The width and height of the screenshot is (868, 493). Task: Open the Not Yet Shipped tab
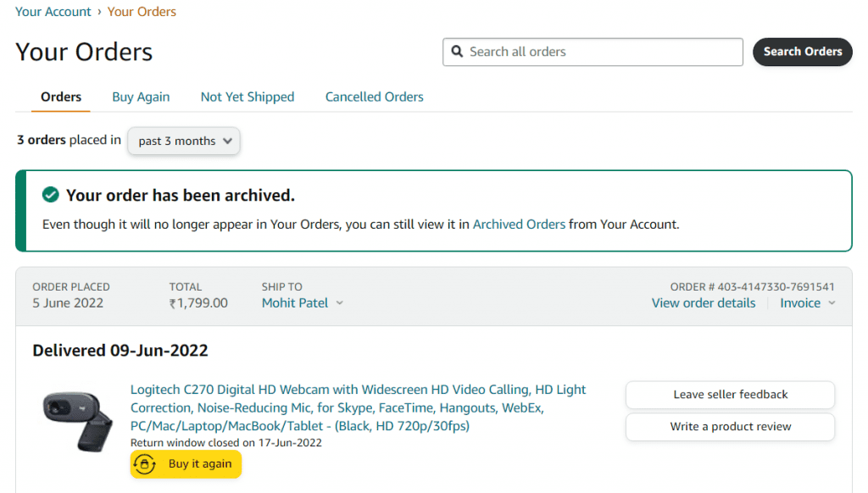(248, 97)
